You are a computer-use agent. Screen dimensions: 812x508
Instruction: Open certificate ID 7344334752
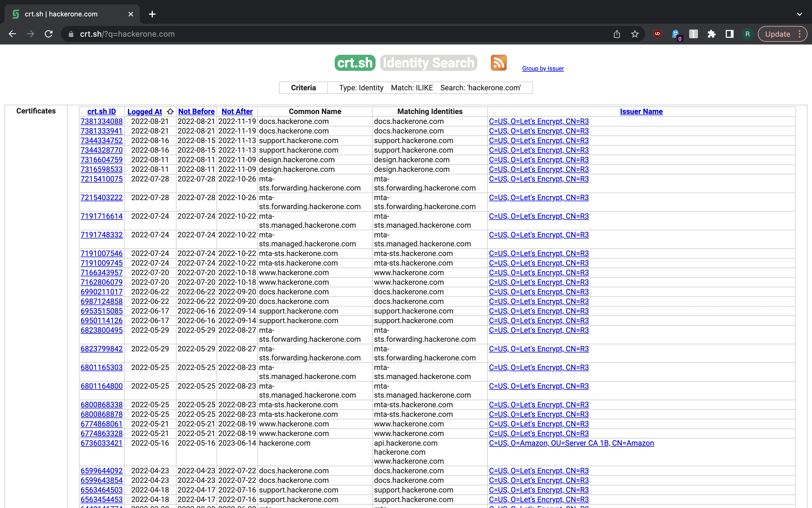tap(102, 141)
